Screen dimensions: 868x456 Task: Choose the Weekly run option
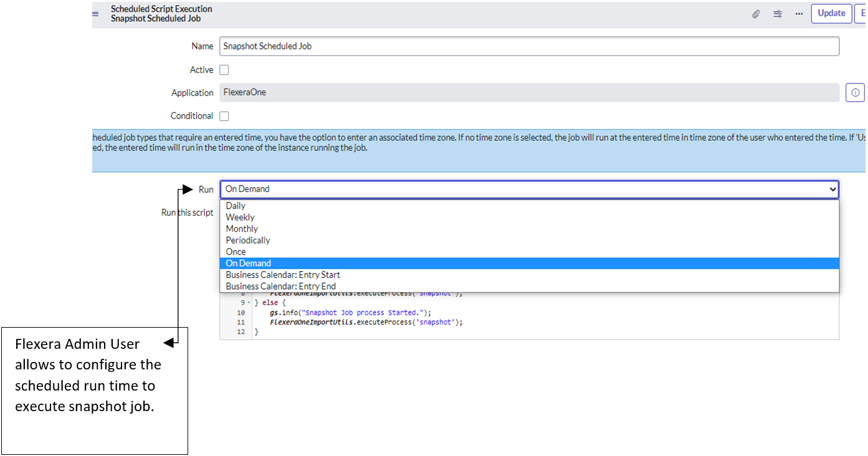click(x=240, y=217)
